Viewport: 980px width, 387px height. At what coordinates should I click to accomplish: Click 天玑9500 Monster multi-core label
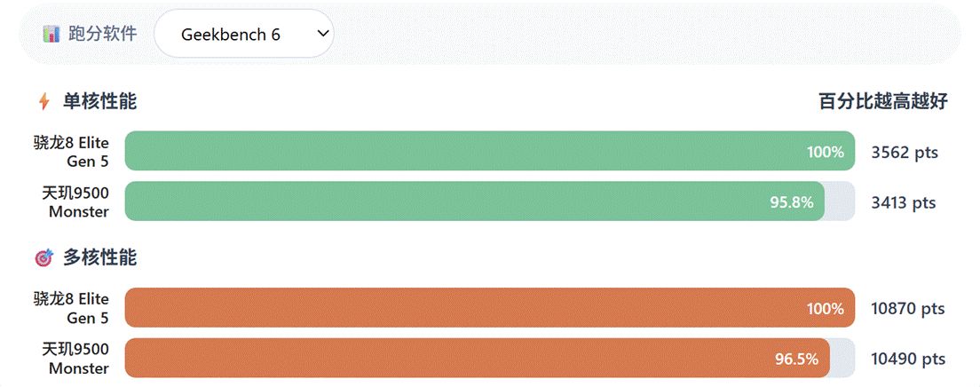point(75,359)
